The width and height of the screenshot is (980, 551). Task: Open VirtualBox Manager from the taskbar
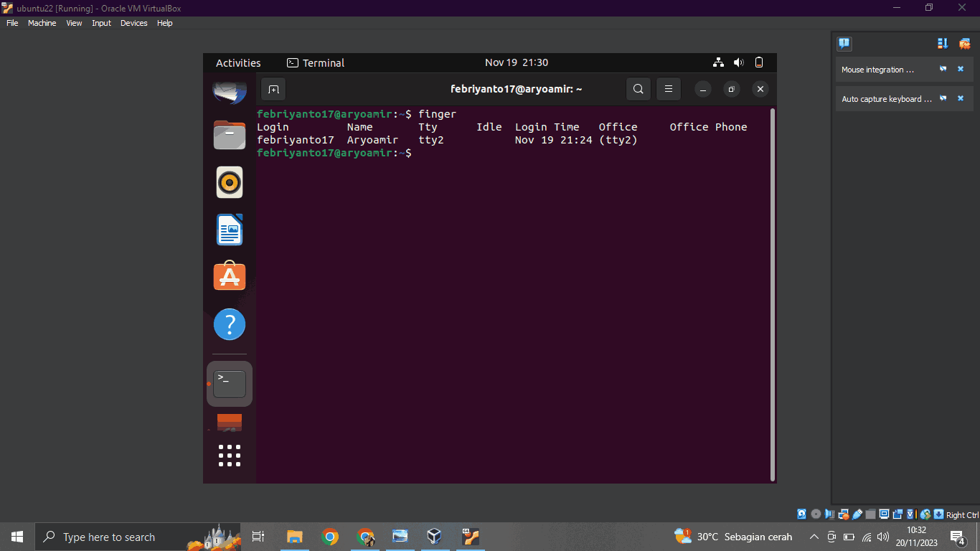pyautogui.click(x=434, y=537)
